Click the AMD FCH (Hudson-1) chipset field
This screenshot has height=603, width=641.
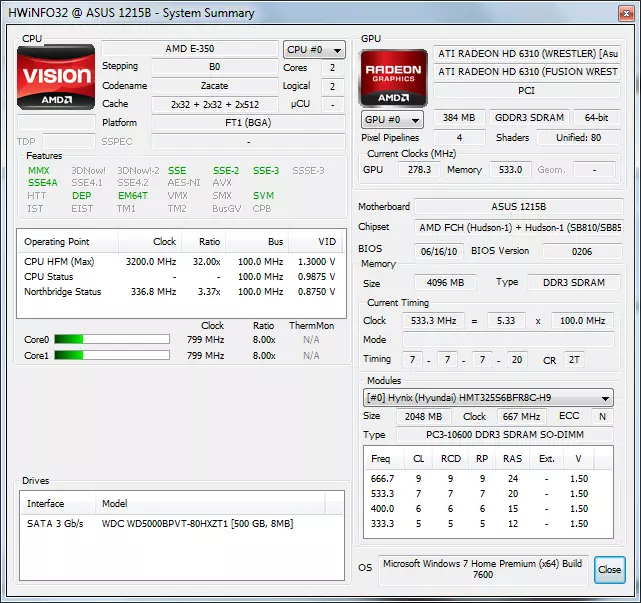(519, 228)
